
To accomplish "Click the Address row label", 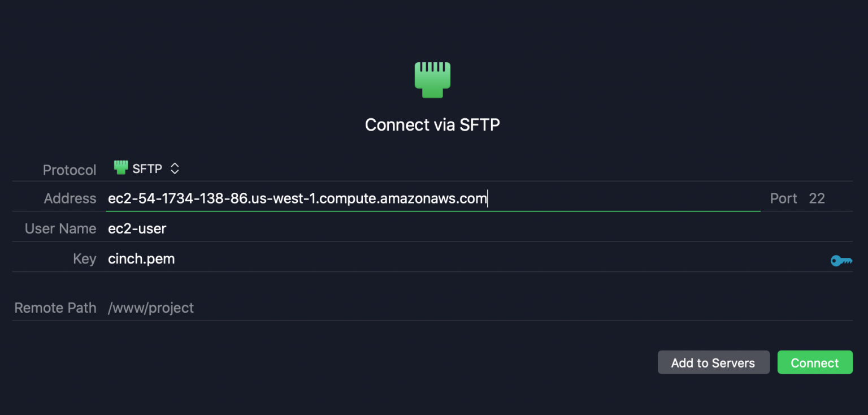I will (70, 198).
